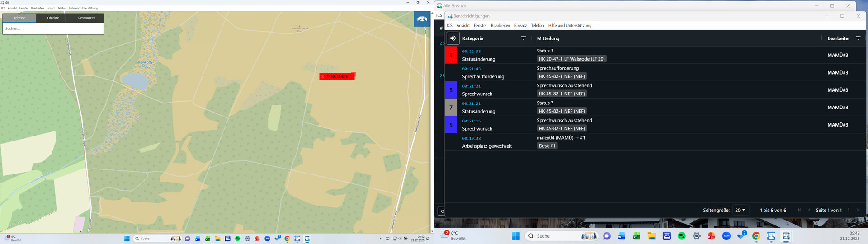
Task: Click the telephone icon on the map
Action: click(422, 19)
